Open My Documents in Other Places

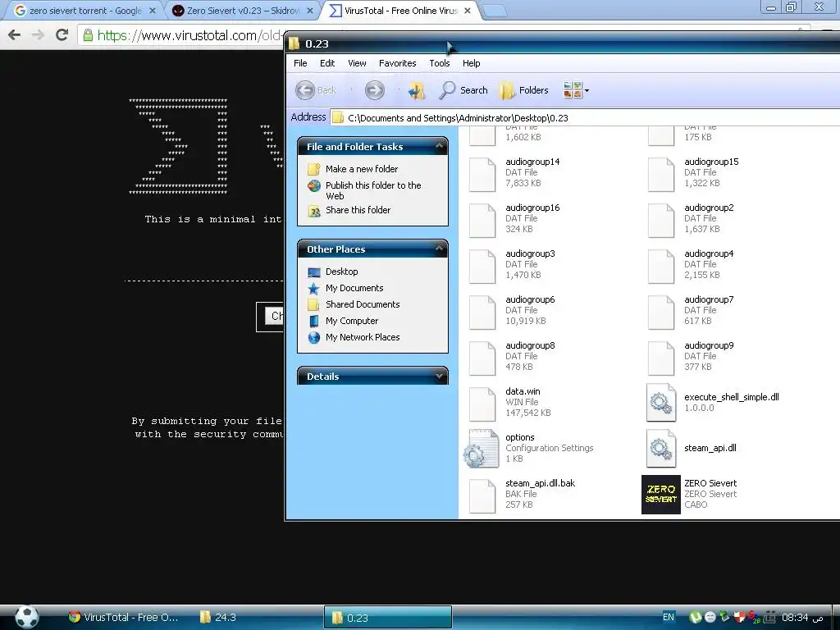click(354, 288)
